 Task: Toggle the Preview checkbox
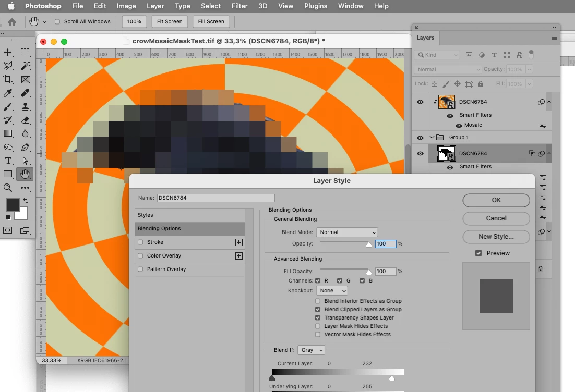pos(478,253)
